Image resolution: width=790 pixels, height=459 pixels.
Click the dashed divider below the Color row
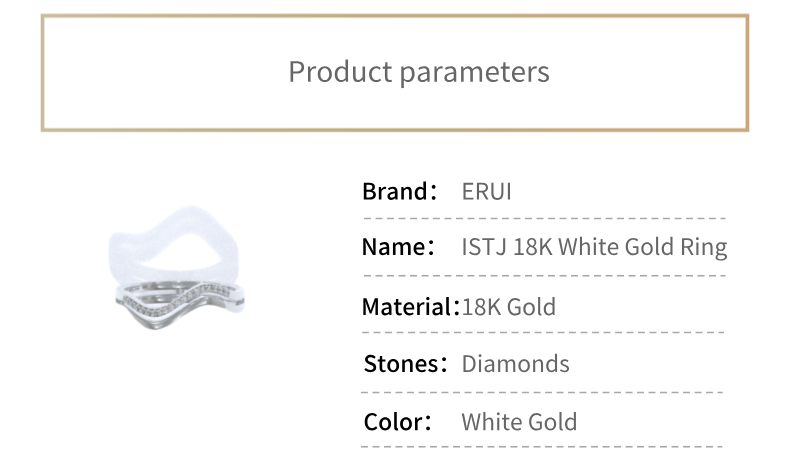tap(542, 446)
